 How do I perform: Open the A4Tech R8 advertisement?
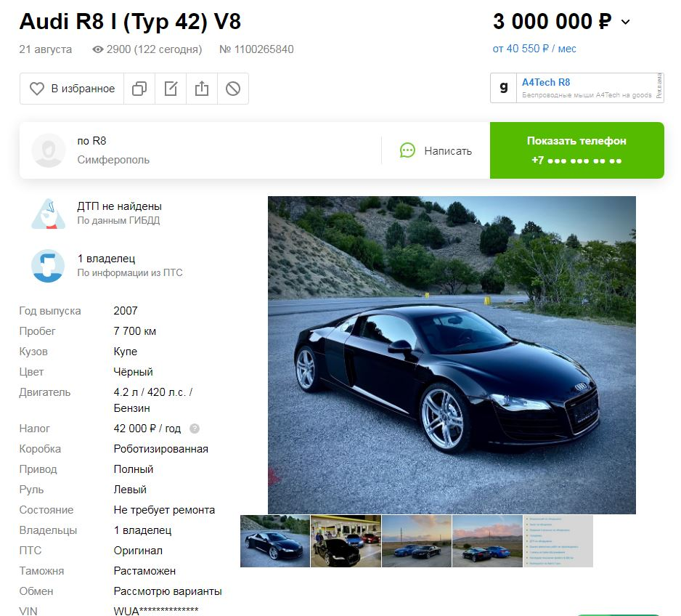pyautogui.click(x=576, y=88)
